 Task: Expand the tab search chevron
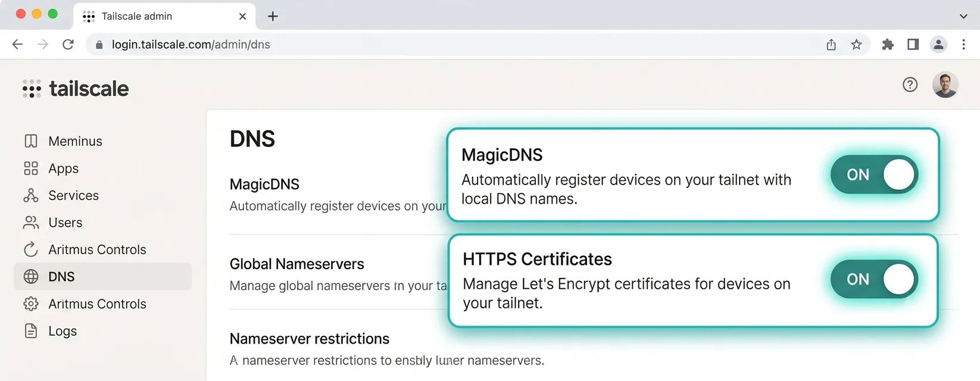coord(963,16)
